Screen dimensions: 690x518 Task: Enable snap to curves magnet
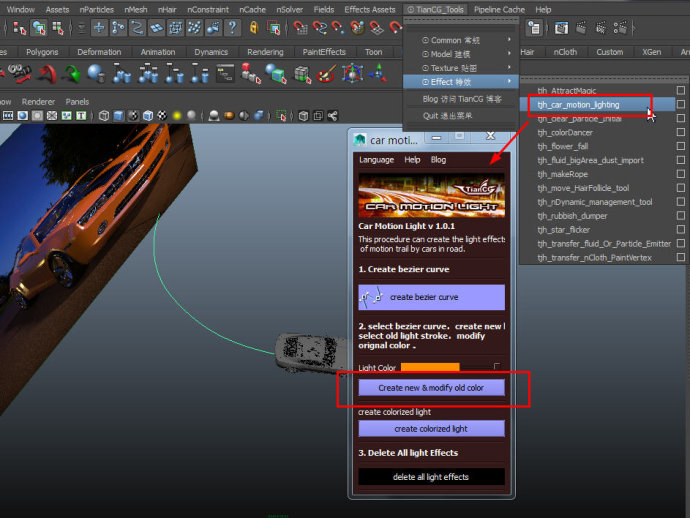[319, 28]
